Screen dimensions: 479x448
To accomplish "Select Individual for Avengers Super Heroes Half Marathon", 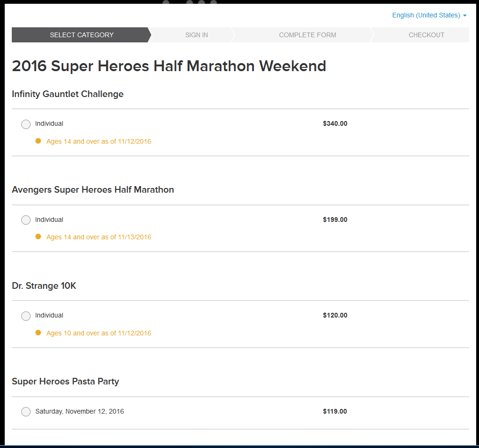I will (26, 220).
